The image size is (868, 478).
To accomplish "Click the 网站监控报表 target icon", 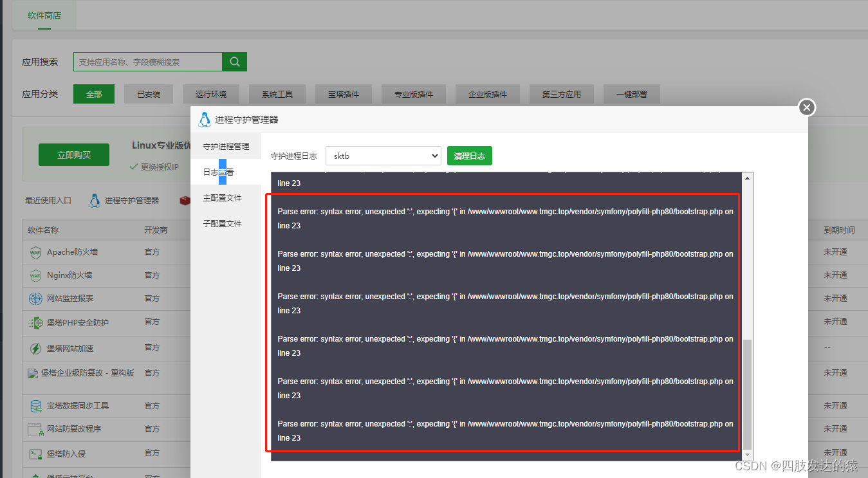I will click(x=36, y=299).
